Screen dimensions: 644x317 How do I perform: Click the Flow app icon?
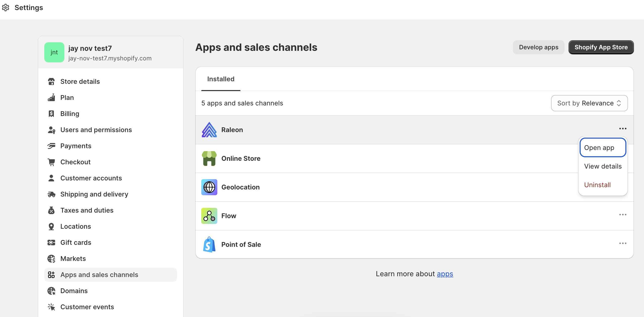(x=209, y=216)
